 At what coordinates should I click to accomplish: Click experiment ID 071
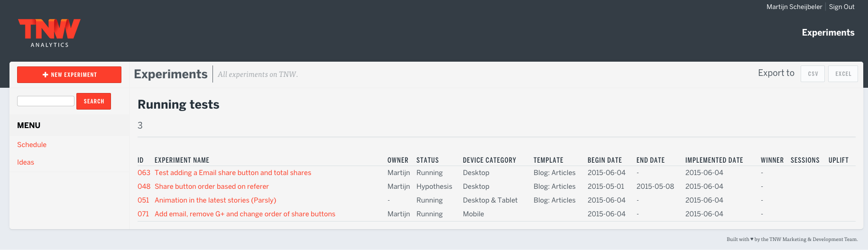click(143, 214)
